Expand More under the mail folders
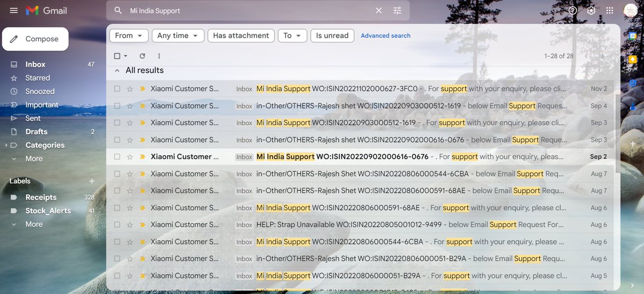644x294 pixels. click(34, 159)
